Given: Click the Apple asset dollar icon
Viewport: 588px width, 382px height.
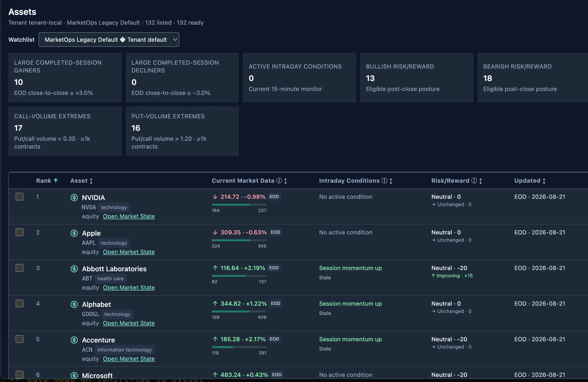Looking at the screenshot, I should click(74, 233).
